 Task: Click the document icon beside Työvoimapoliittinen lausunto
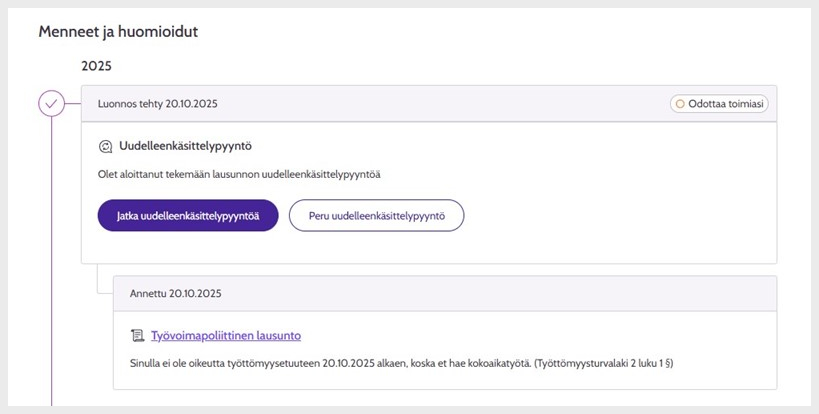(x=138, y=335)
